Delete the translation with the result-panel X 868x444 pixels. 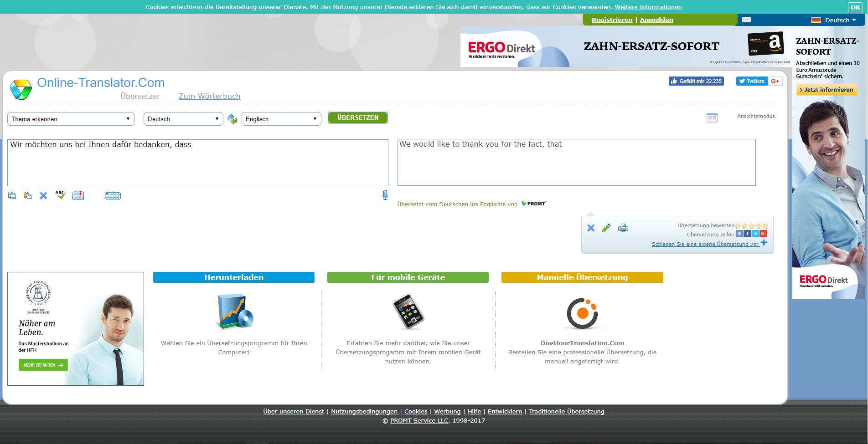point(591,228)
